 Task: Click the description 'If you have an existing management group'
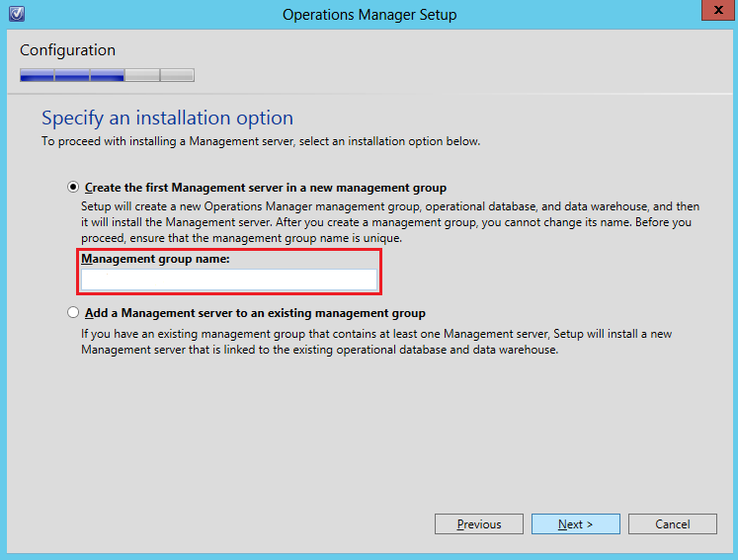tap(376, 342)
